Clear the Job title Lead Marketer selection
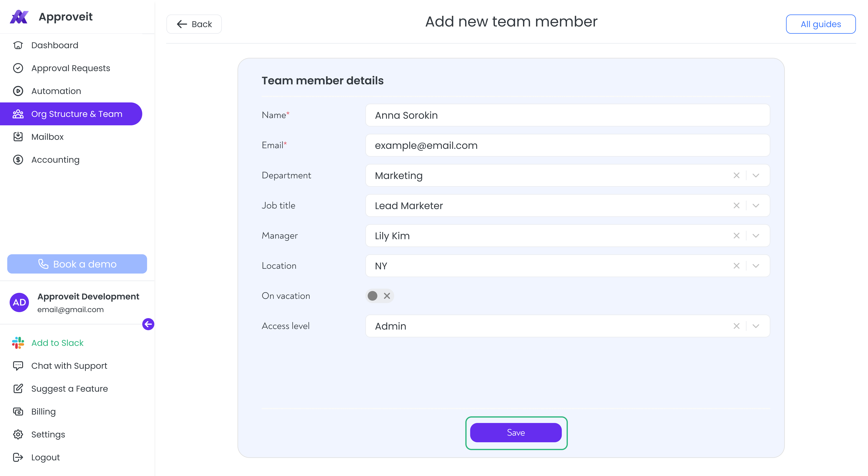Image resolution: width=868 pixels, height=476 pixels. click(736, 205)
